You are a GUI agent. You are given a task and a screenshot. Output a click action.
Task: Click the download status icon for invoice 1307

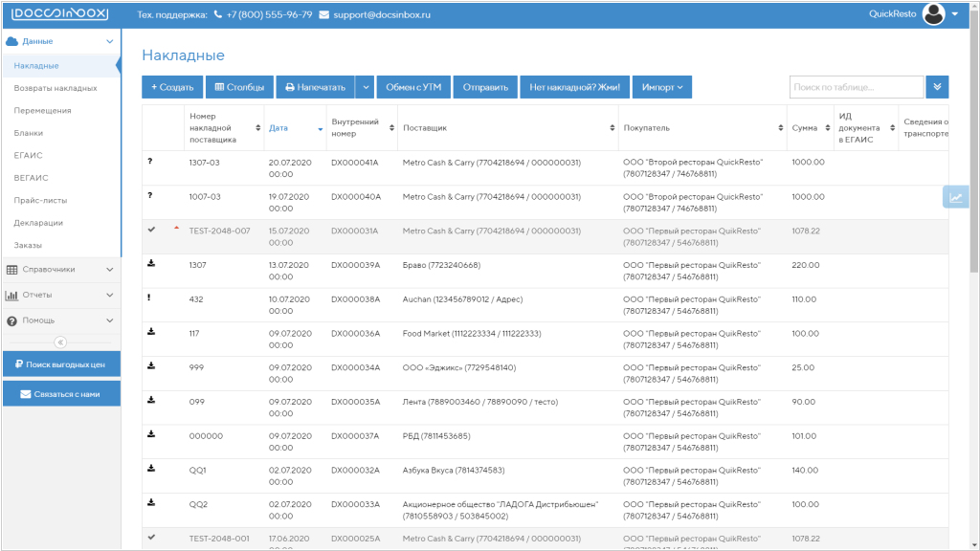(x=151, y=264)
